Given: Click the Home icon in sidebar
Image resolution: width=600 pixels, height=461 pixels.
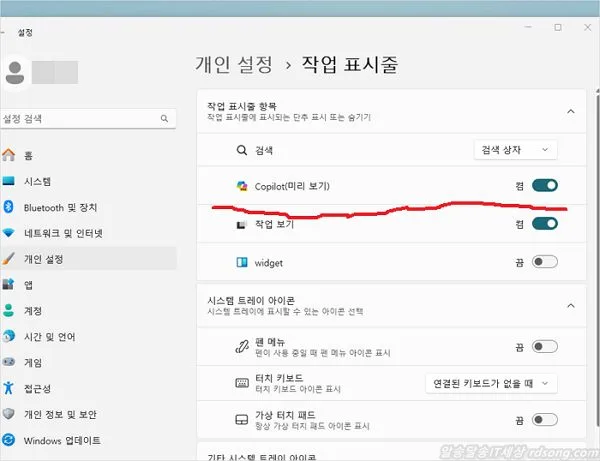Looking at the screenshot, I should pos(9,155).
